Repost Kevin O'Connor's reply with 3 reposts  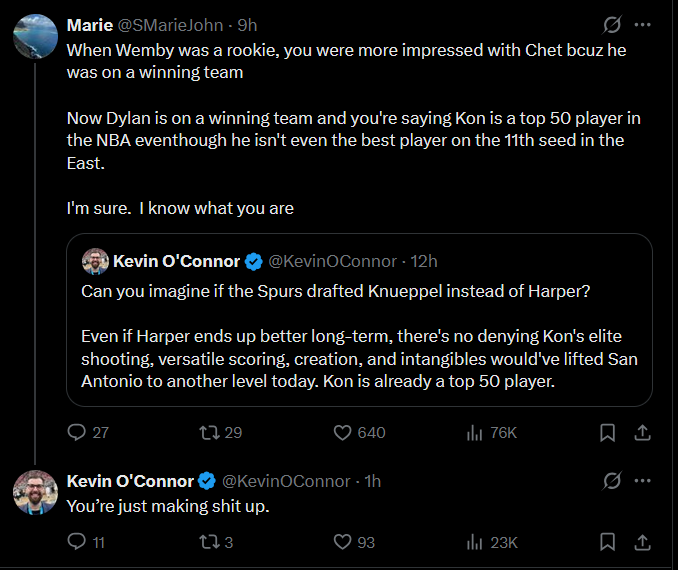(210, 542)
